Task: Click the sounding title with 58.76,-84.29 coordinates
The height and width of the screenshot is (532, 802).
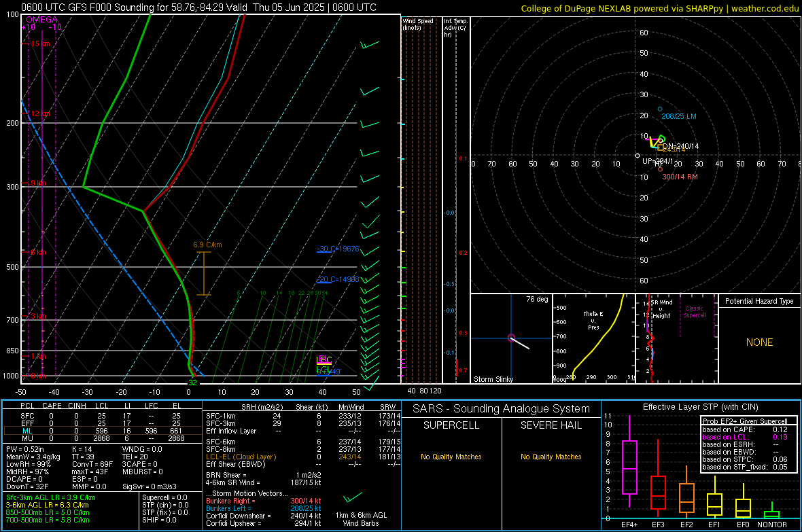Action: tap(198, 7)
